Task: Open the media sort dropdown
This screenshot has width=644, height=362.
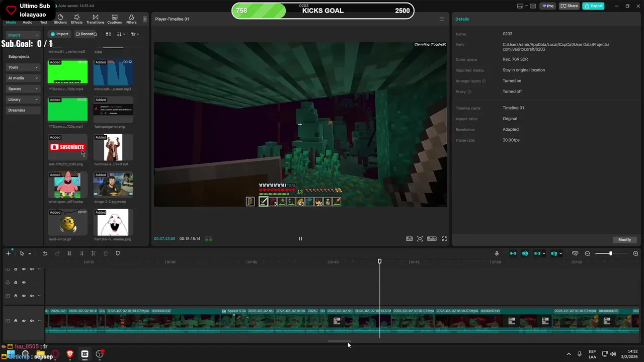Action: point(121,34)
